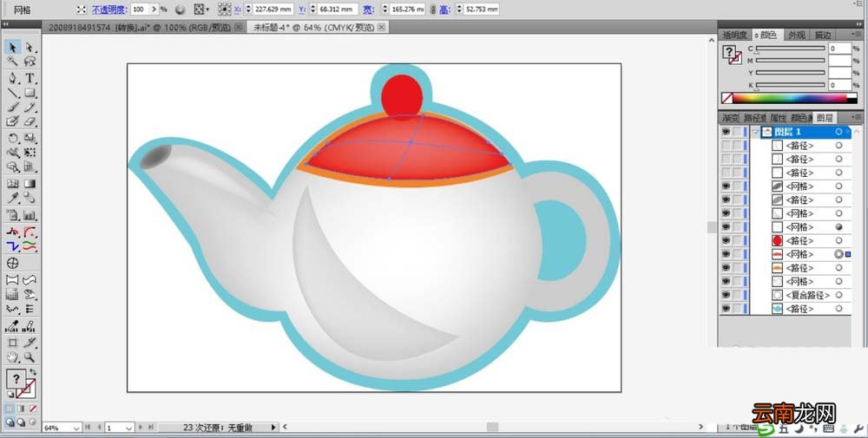
Task: Click the reference point grid in control bar
Action: 224,10
